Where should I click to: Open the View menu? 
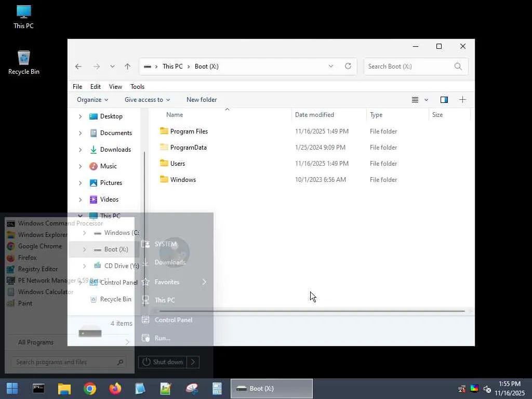coord(115,87)
